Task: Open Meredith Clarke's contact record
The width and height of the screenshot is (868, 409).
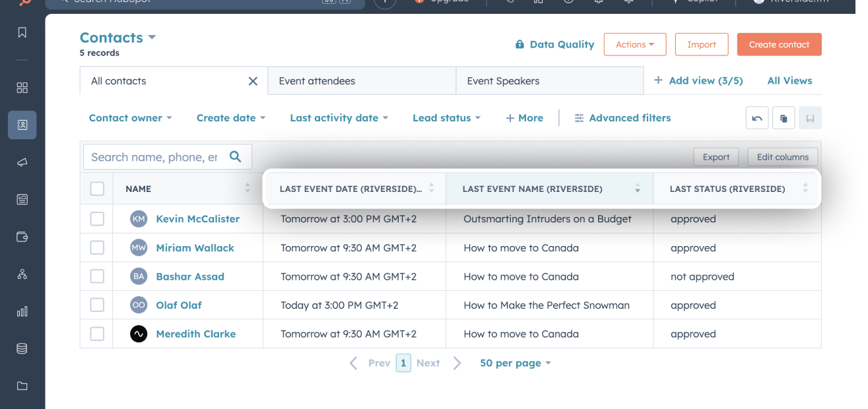Action: pos(195,334)
